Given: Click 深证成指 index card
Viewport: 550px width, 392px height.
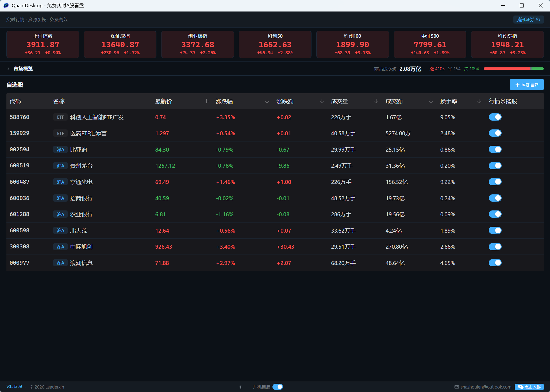Looking at the screenshot, I should 120,44.
